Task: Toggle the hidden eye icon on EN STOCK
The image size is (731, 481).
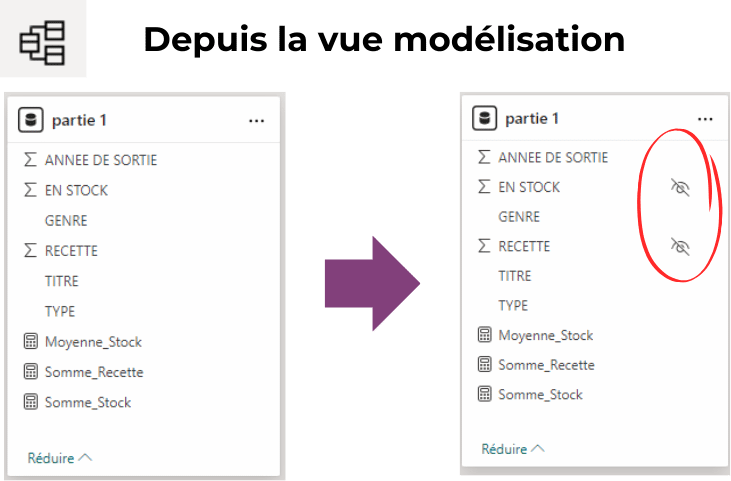Action: tap(680, 187)
